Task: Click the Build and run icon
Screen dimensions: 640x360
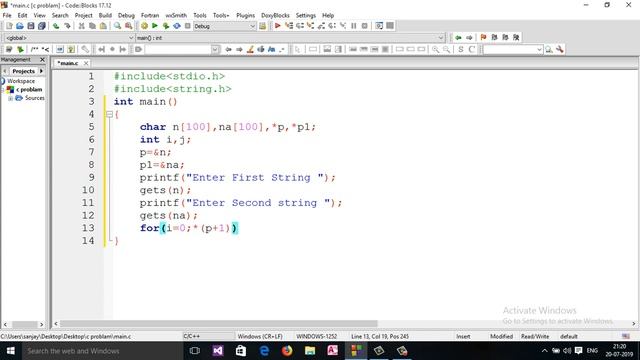Action: coord(166,26)
